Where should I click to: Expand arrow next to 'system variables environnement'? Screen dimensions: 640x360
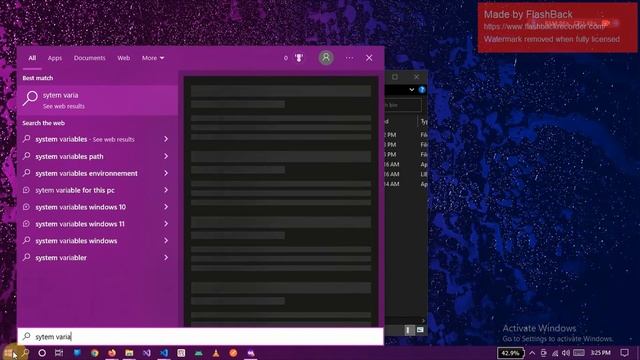[166, 173]
